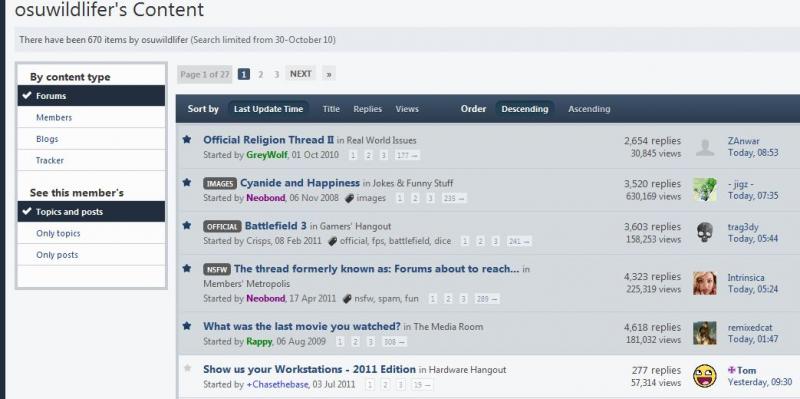Jump to page 308 of movie thread
The image size is (800, 399).
pyautogui.click(x=394, y=342)
